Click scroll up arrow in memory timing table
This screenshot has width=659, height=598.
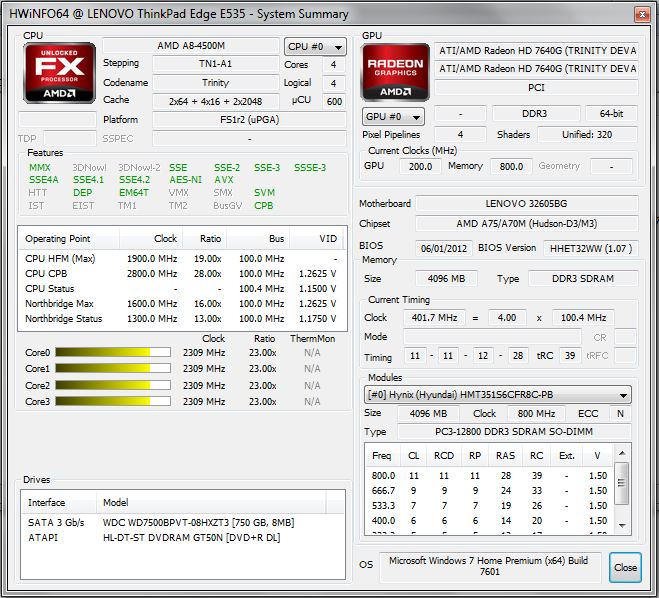(x=622, y=453)
